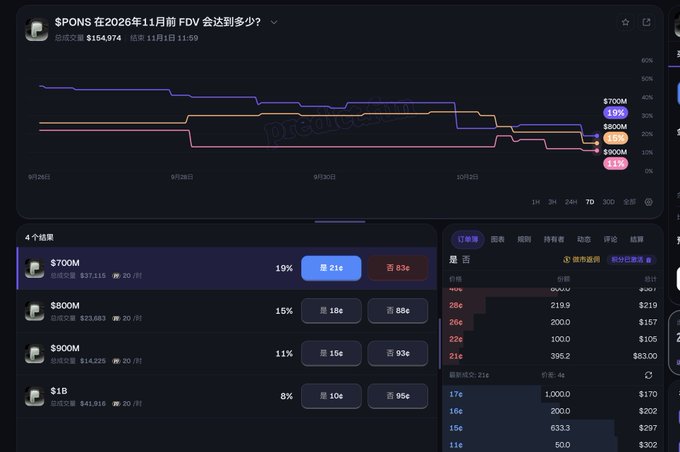Click the points icon in $700M row
Viewport: 680px width, 452px height.
tap(116, 276)
